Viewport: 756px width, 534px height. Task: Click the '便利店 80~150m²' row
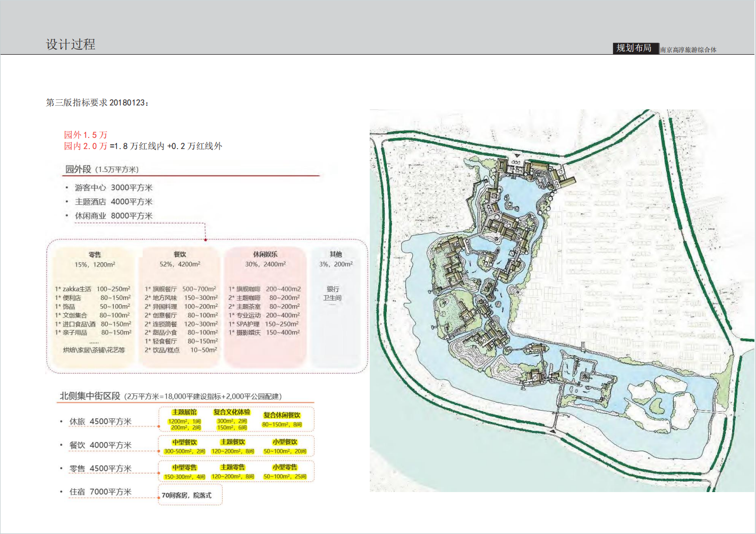click(x=92, y=298)
